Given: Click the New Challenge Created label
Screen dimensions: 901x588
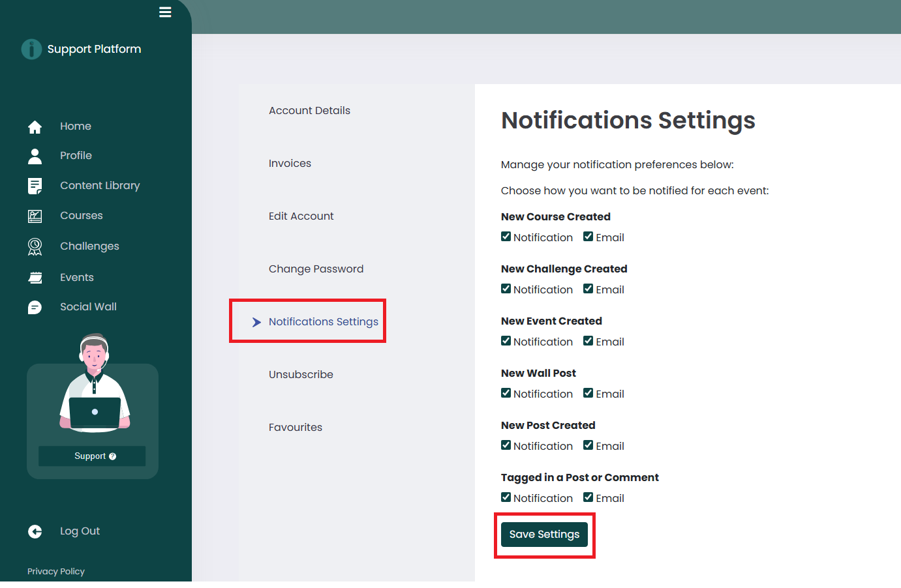Looking at the screenshot, I should tap(564, 269).
